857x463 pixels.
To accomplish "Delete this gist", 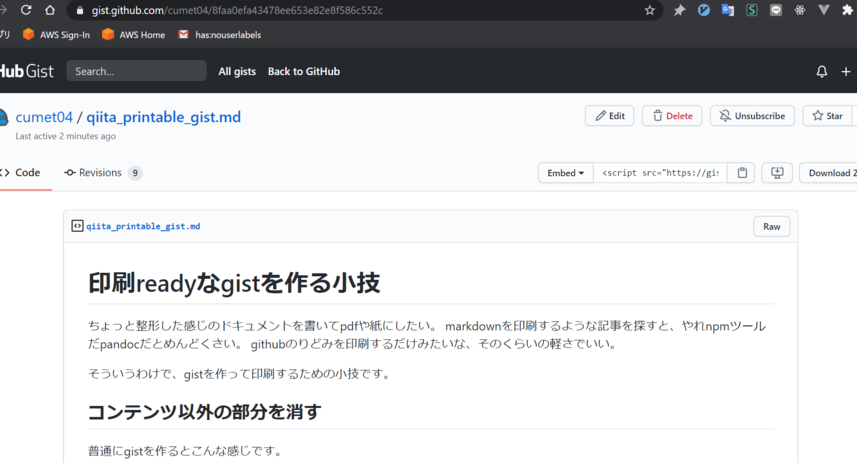I will pos(672,116).
